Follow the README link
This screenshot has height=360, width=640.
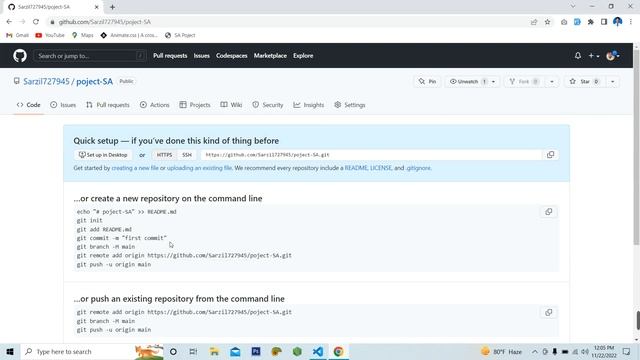pyautogui.click(x=356, y=168)
